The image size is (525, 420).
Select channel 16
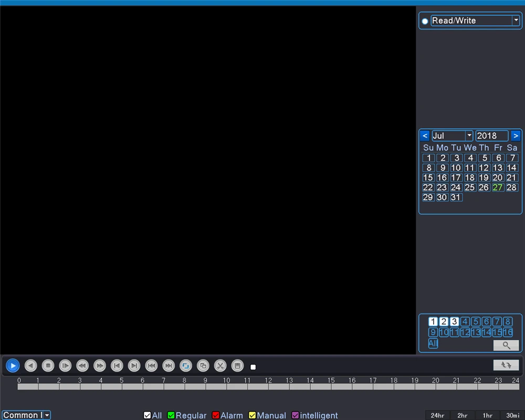(508, 332)
